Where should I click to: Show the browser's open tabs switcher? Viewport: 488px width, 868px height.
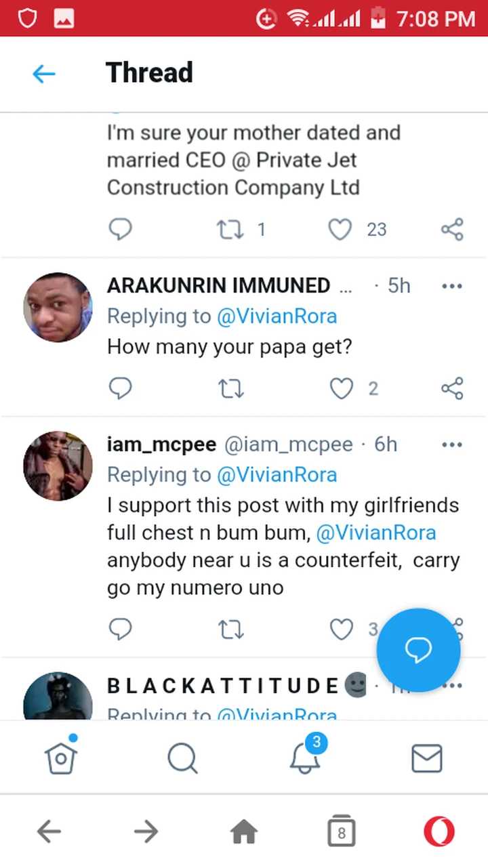341,831
